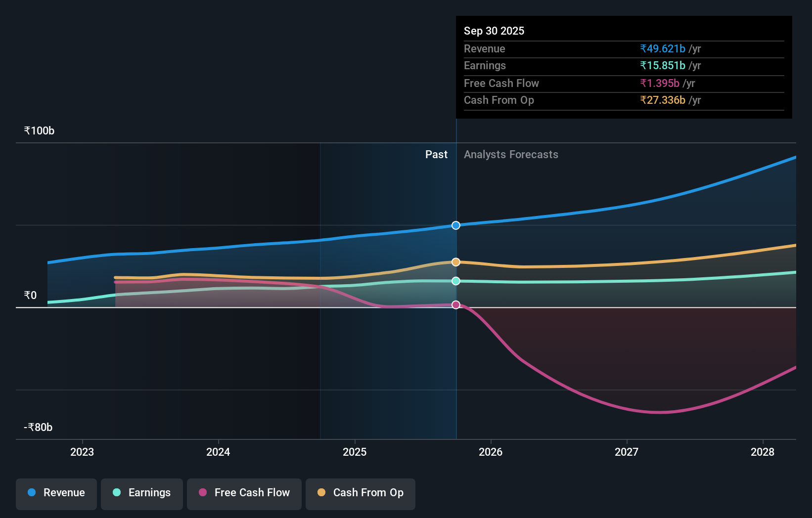The width and height of the screenshot is (812, 518).
Task: Click the 2026 label on the x-axis
Action: coord(490,452)
